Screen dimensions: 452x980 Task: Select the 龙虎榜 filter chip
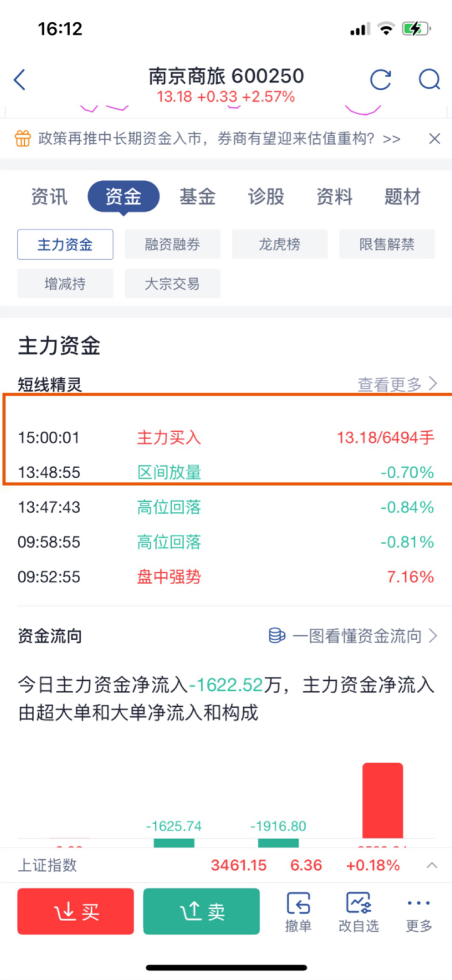[280, 244]
